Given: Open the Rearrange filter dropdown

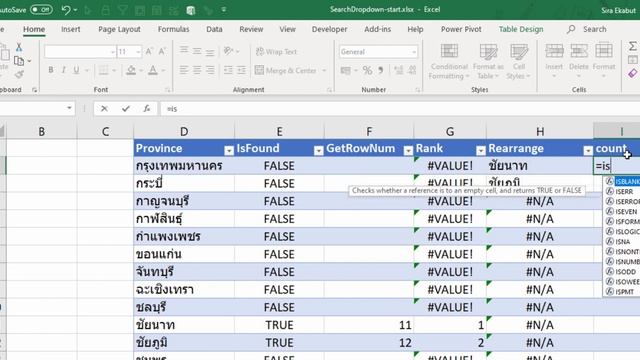Looking at the screenshot, I should tap(588, 151).
